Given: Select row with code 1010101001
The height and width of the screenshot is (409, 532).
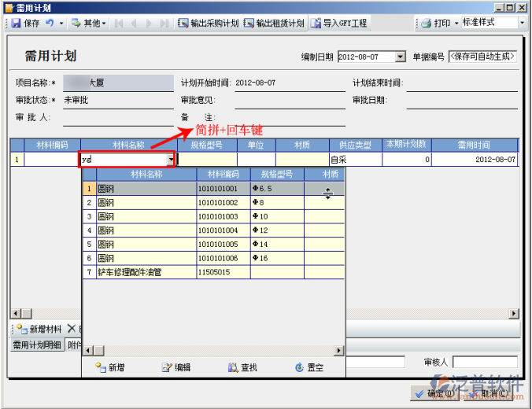Looking at the screenshot, I should (x=214, y=189).
